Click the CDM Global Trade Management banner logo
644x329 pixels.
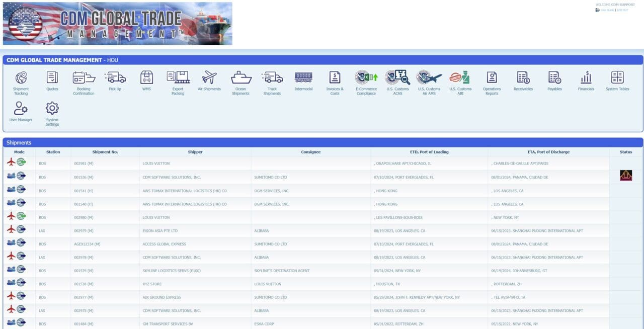click(x=118, y=24)
